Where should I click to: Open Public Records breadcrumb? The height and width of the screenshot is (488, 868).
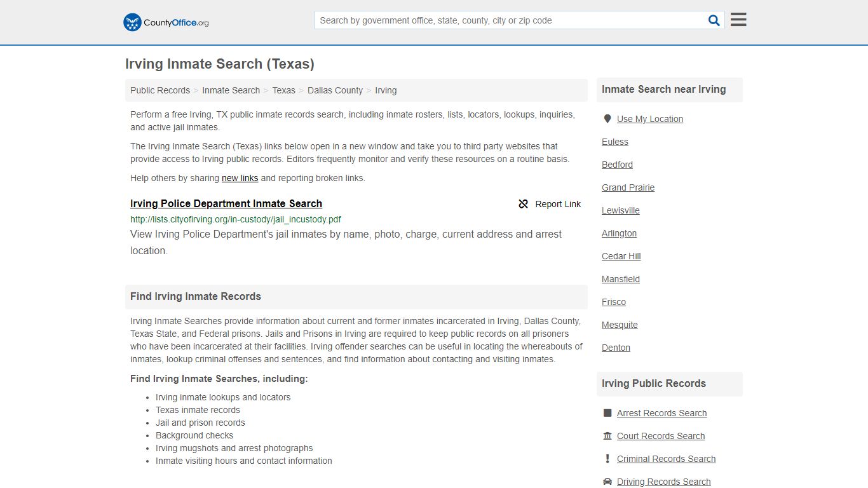(x=160, y=90)
